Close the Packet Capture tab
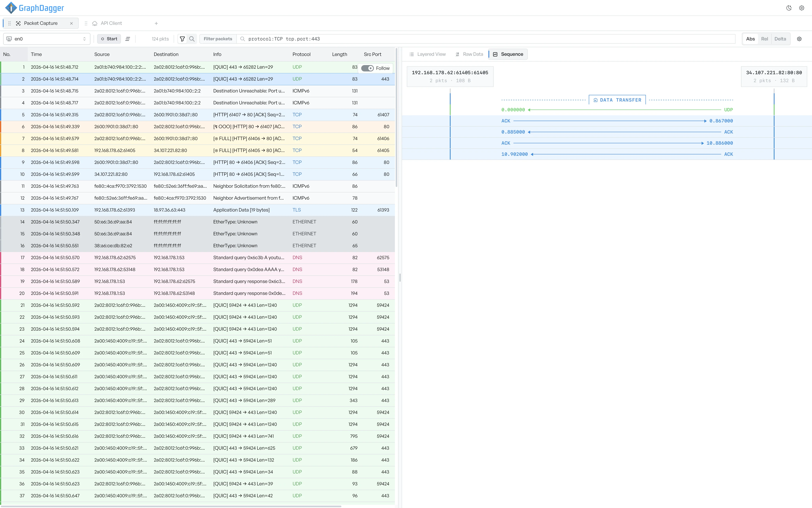This screenshot has width=812, height=508. 72,23
